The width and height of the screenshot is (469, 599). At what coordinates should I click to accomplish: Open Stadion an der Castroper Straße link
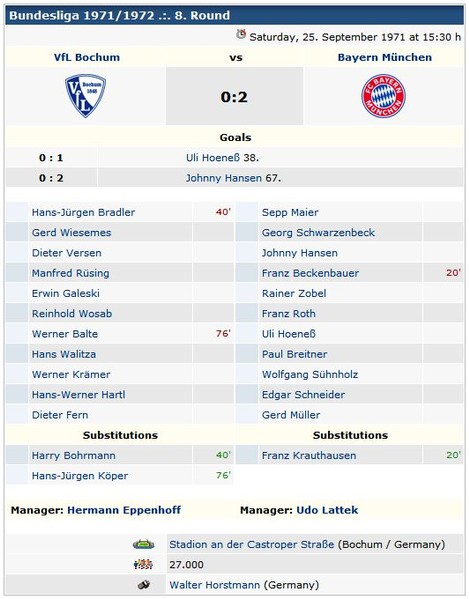coord(252,544)
